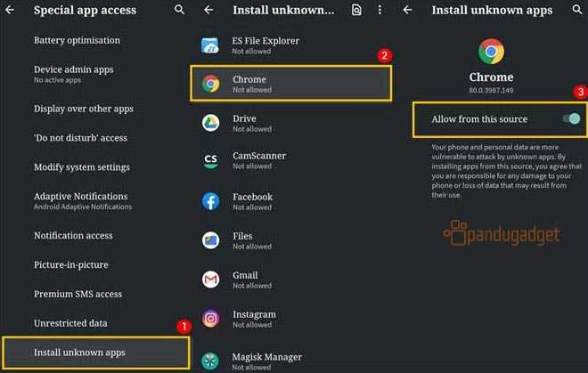588x373 pixels.
Task: Open Picture-in-picture settings
Action: point(71,264)
